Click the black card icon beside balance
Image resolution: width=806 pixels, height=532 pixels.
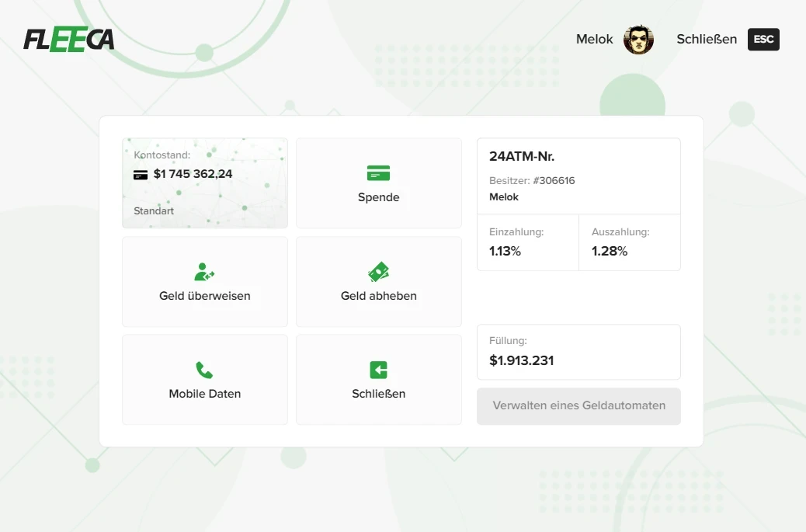tap(141, 175)
